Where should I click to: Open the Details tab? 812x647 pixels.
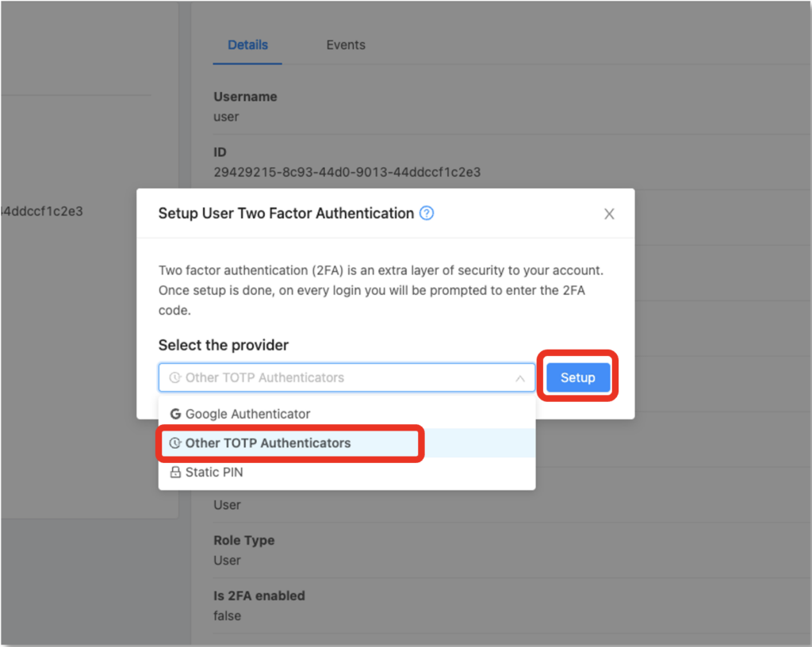tap(247, 45)
